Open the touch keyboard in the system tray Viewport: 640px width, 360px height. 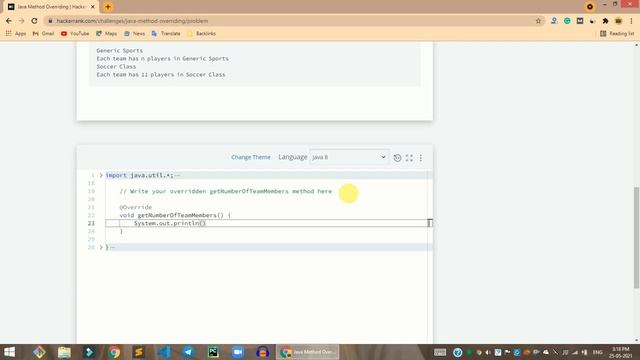440,352
